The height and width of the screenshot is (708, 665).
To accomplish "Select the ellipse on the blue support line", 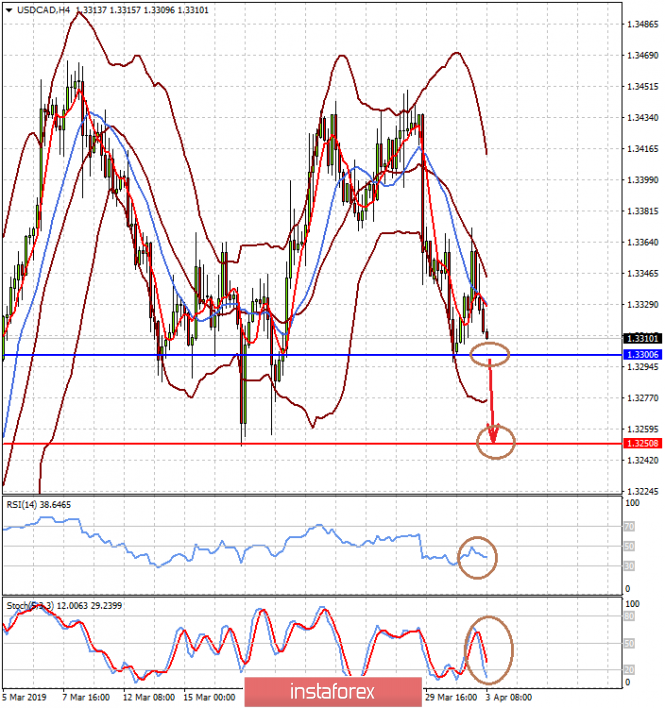I will [x=490, y=352].
